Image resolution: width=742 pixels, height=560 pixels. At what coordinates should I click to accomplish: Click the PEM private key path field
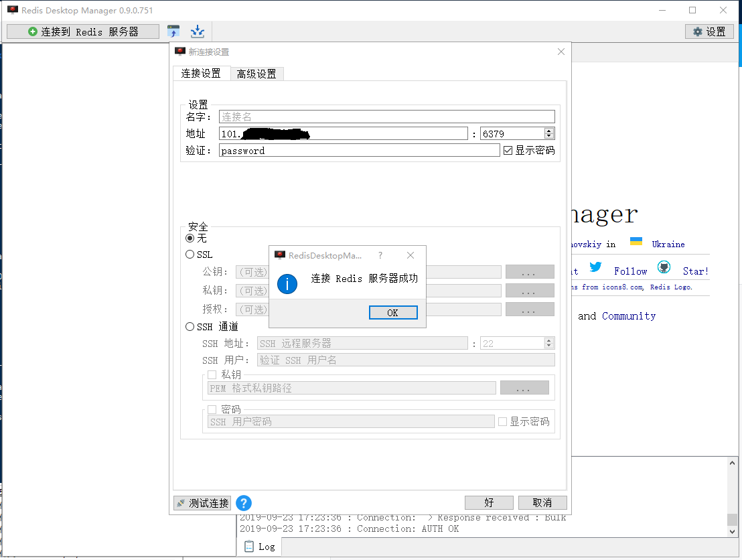click(x=352, y=388)
